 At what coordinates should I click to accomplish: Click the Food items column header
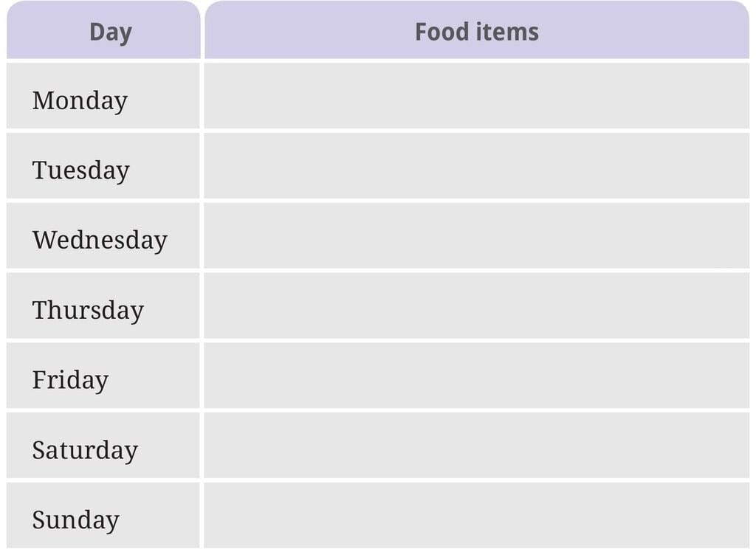[476, 32]
